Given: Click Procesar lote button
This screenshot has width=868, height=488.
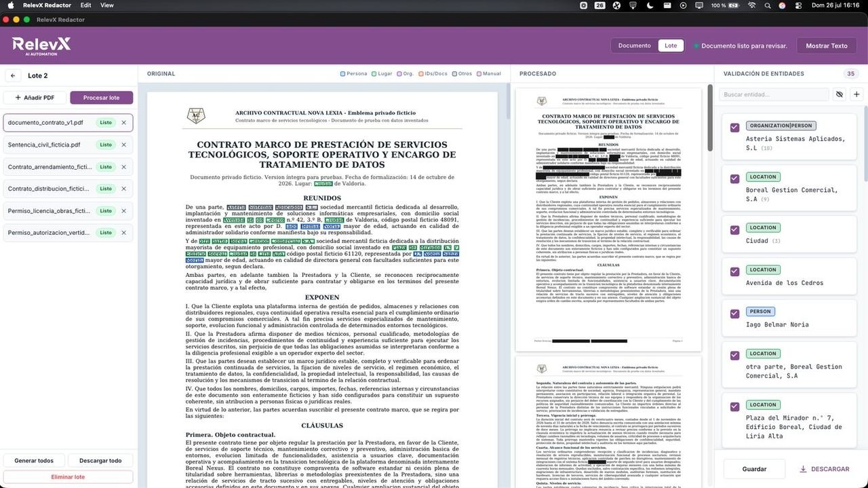Looking at the screenshot, I should [101, 98].
